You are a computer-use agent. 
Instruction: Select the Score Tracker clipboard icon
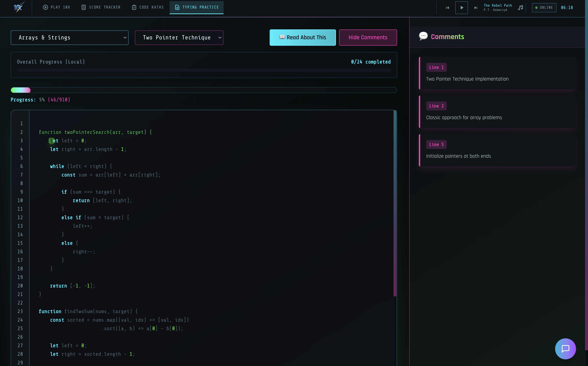click(x=84, y=7)
